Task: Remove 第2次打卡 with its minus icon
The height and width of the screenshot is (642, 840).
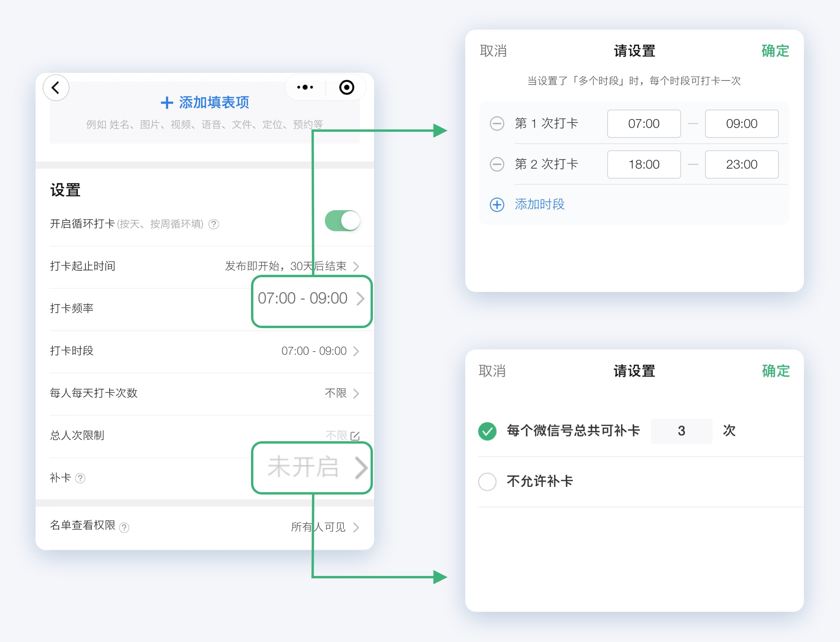Action: pos(497,164)
